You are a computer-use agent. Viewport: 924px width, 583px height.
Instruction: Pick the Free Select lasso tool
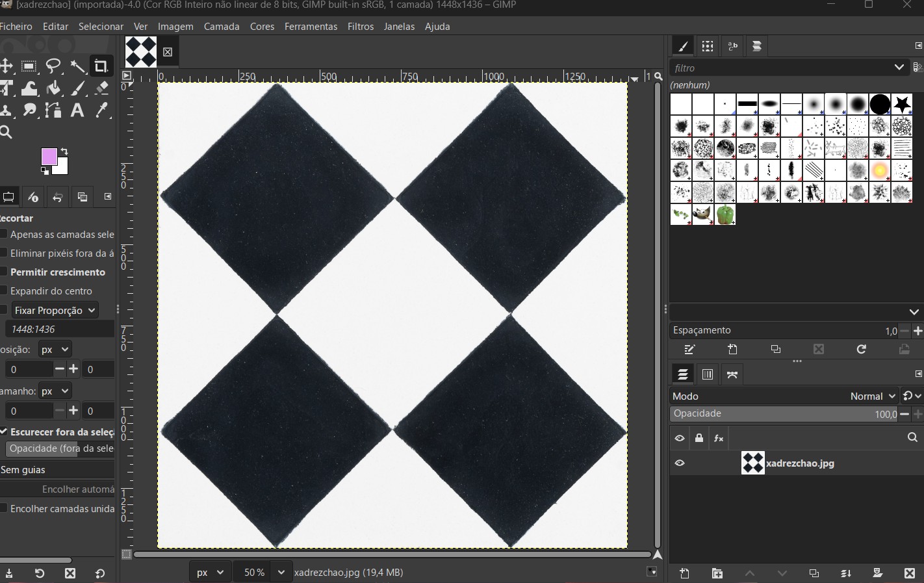click(x=53, y=66)
